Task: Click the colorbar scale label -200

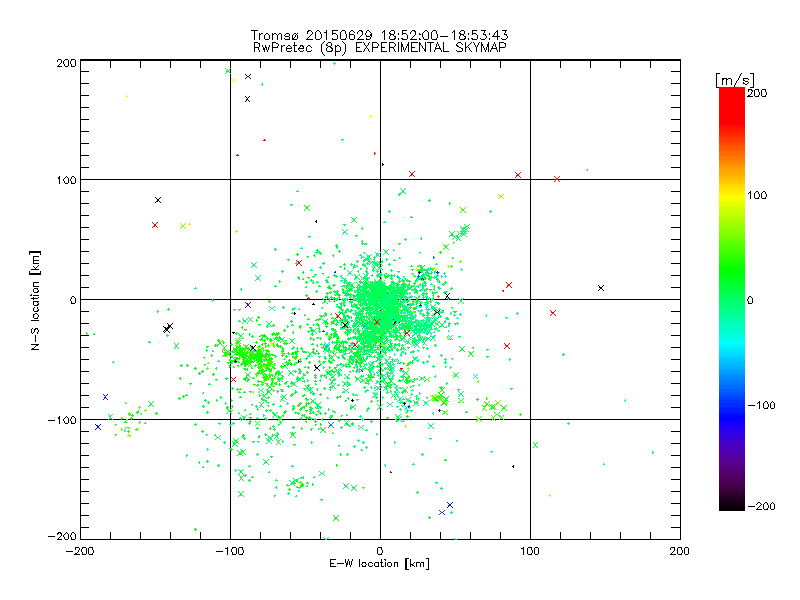Action: (x=761, y=506)
